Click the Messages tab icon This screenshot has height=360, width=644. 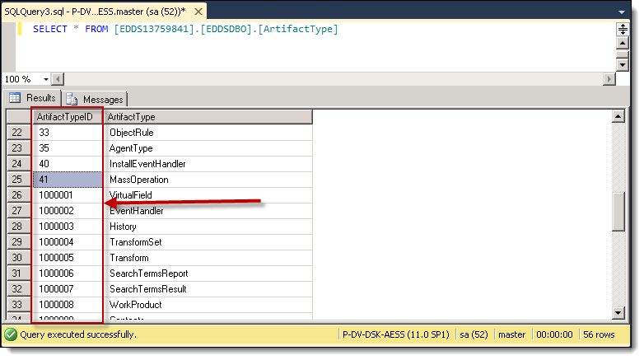coord(72,100)
